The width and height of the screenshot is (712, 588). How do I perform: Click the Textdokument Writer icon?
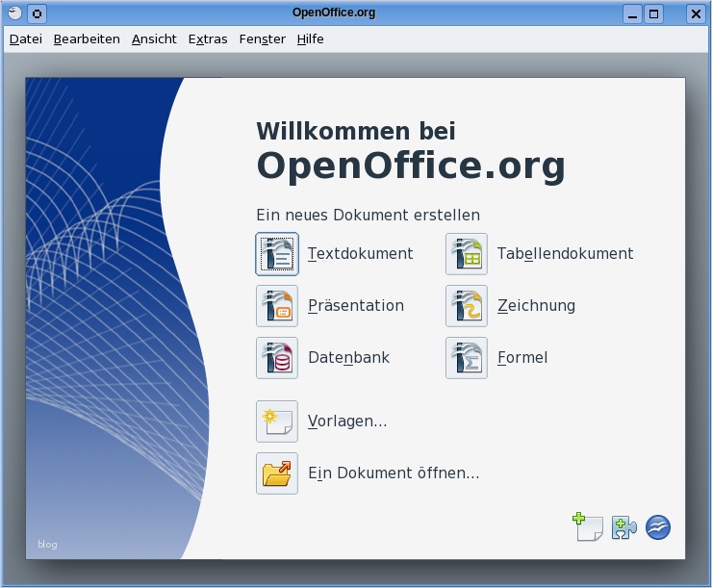pos(277,254)
